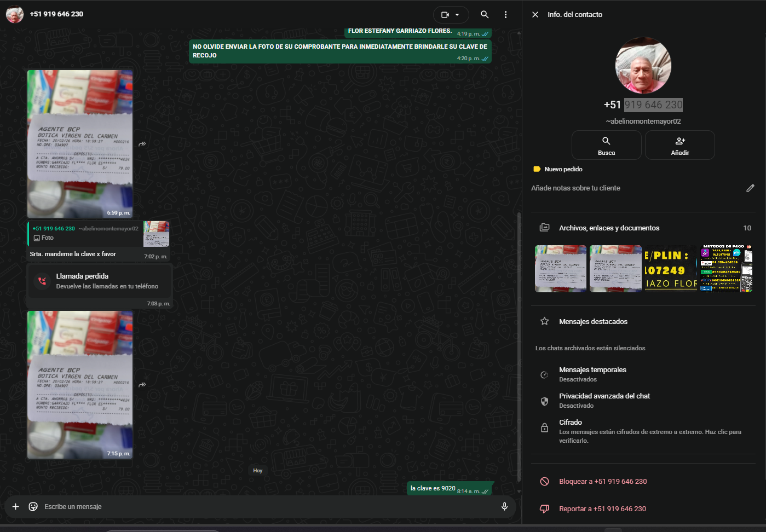Click the microphone voice message icon

[504, 507]
